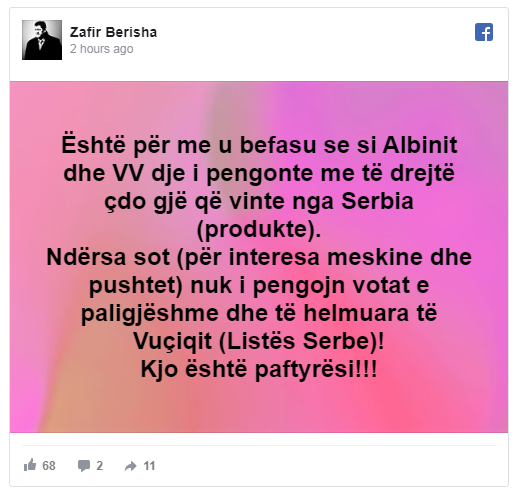
Task: Click the '(produkte).' line in the post
Action: tap(259, 230)
